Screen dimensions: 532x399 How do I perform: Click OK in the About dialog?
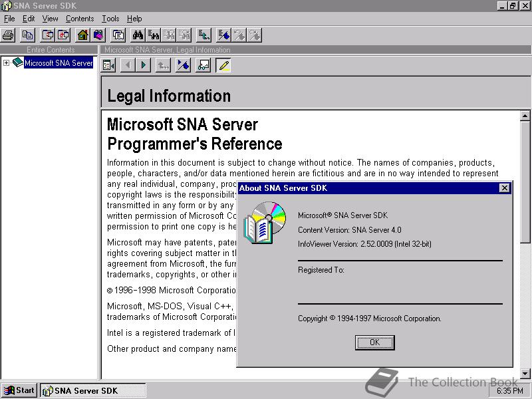[375, 342]
